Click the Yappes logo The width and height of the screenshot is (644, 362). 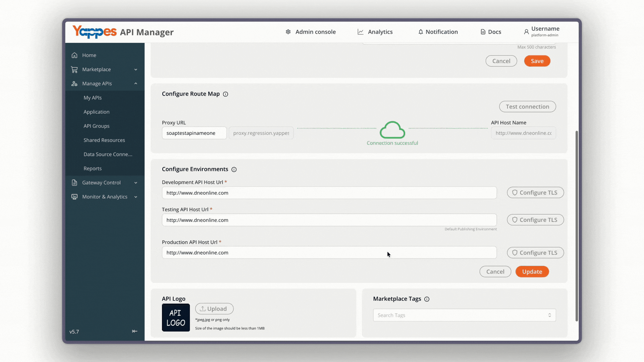pyautogui.click(x=95, y=32)
